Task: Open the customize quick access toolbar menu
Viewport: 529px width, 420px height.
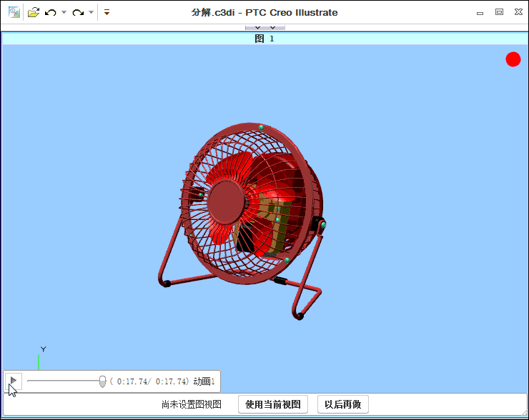Action: click(x=107, y=13)
